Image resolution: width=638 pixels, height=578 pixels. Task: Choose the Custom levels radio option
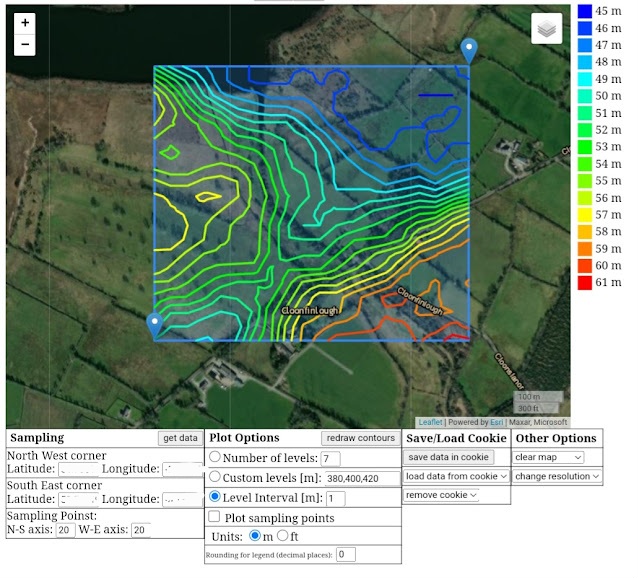click(215, 478)
